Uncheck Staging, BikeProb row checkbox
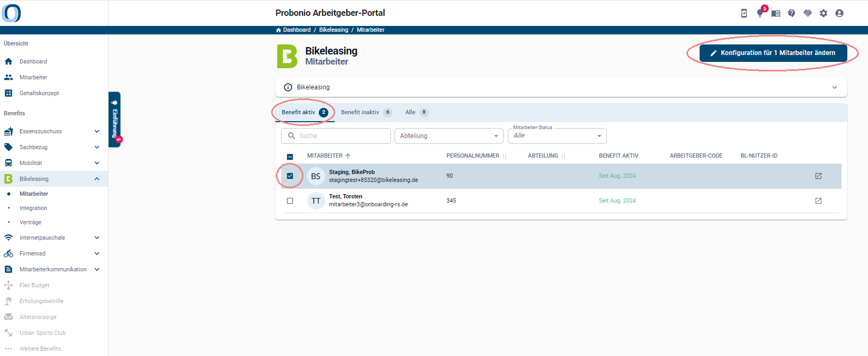Viewport: 868px width, 356px height. pyautogui.click(x=290, y=176)
